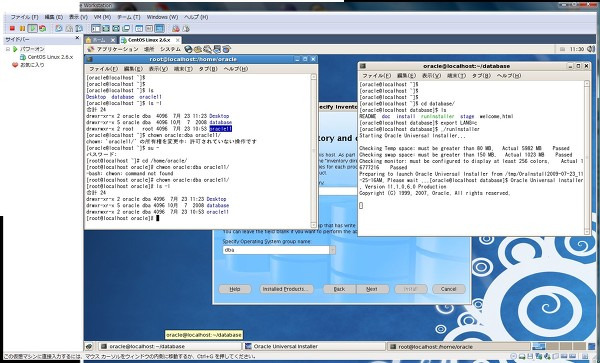The width and height of the screenshot is (600, 363).
Task: Reset the virtual machine via toolbar icon
Action: tap(42, 29)
